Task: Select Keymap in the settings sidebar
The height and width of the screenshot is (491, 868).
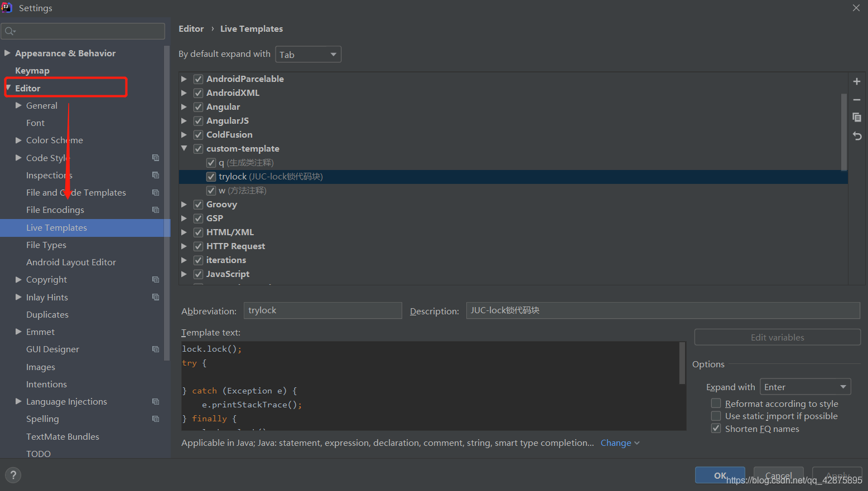Action: 32,71
